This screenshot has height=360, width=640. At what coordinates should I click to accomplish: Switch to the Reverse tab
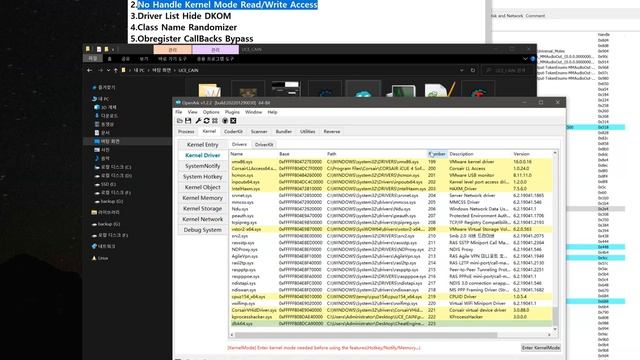coord(331,131)
